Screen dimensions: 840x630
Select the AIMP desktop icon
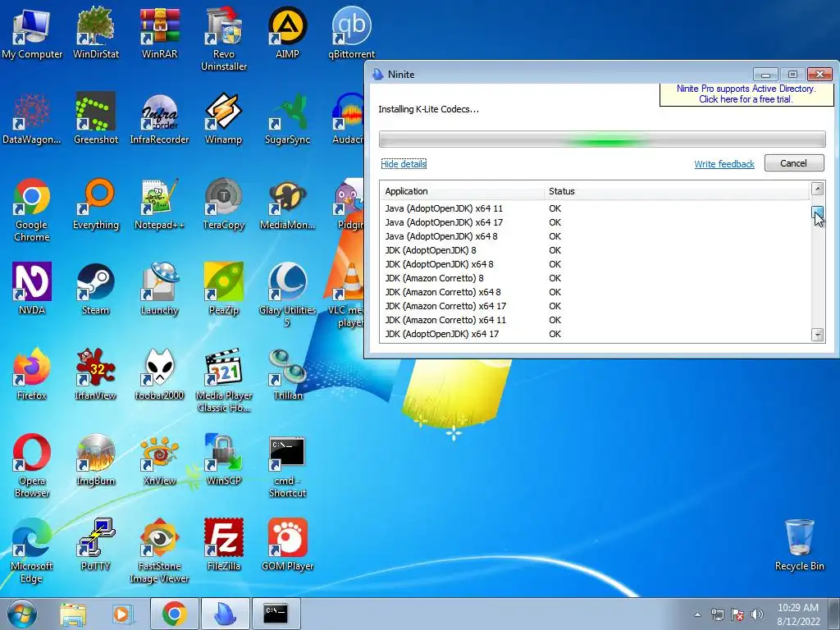click(x=287, y=33)
